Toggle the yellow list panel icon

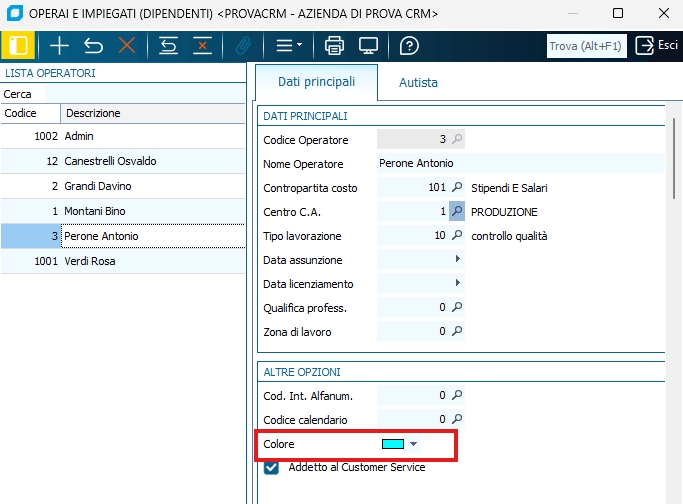coord(18,45)
